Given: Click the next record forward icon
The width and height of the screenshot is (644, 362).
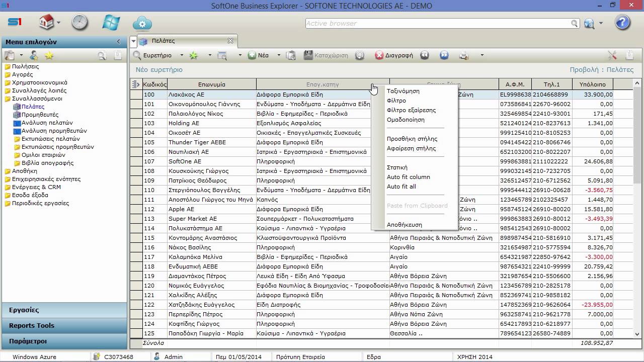Looking at the screenshot, I should pyautogui.click(x=444, y=55).
